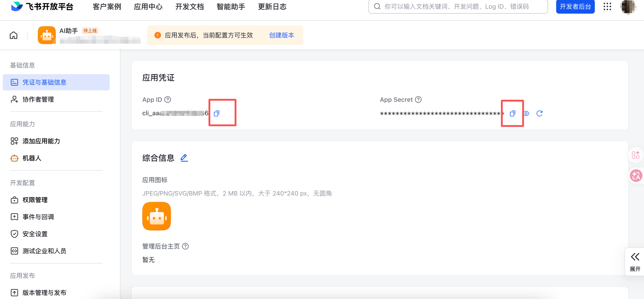Open the nine-dot apps grid

point(607,7)
